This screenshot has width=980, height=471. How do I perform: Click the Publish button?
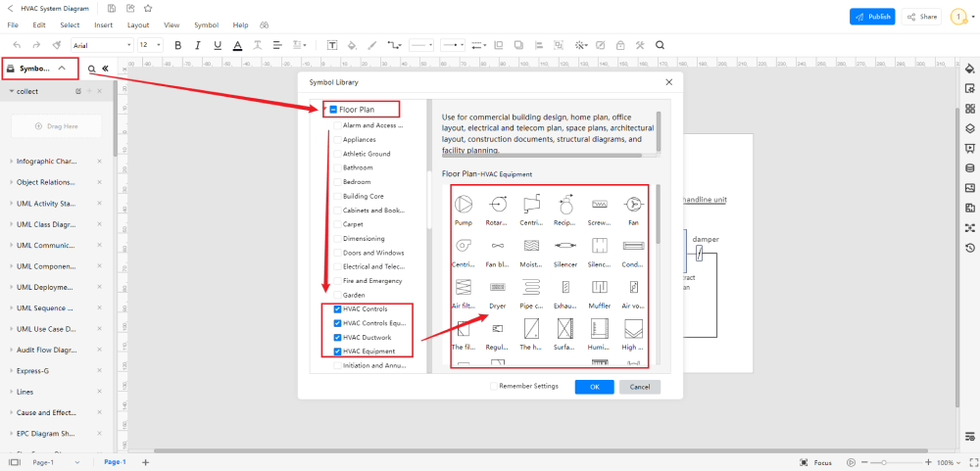click(x=872, y=17)
